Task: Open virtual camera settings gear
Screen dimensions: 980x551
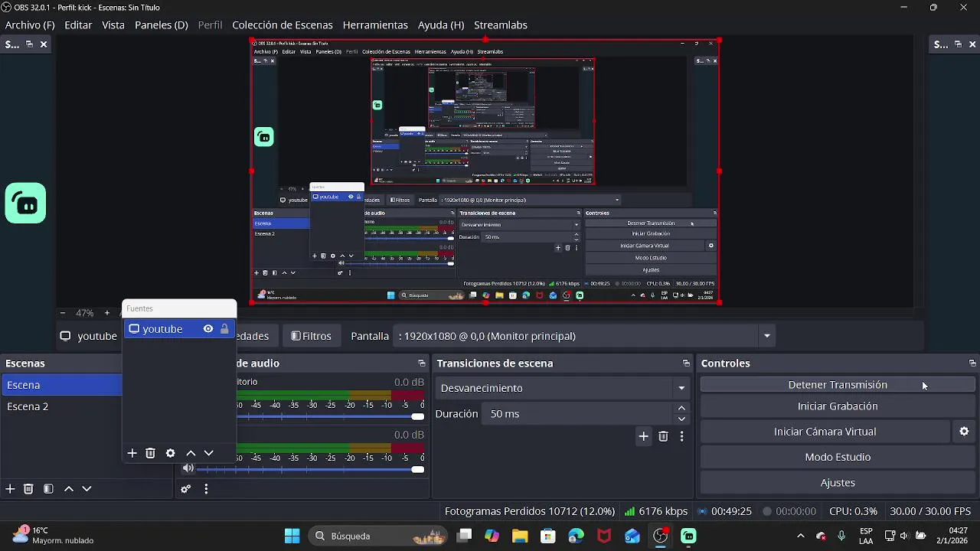Action: (964, 432)
